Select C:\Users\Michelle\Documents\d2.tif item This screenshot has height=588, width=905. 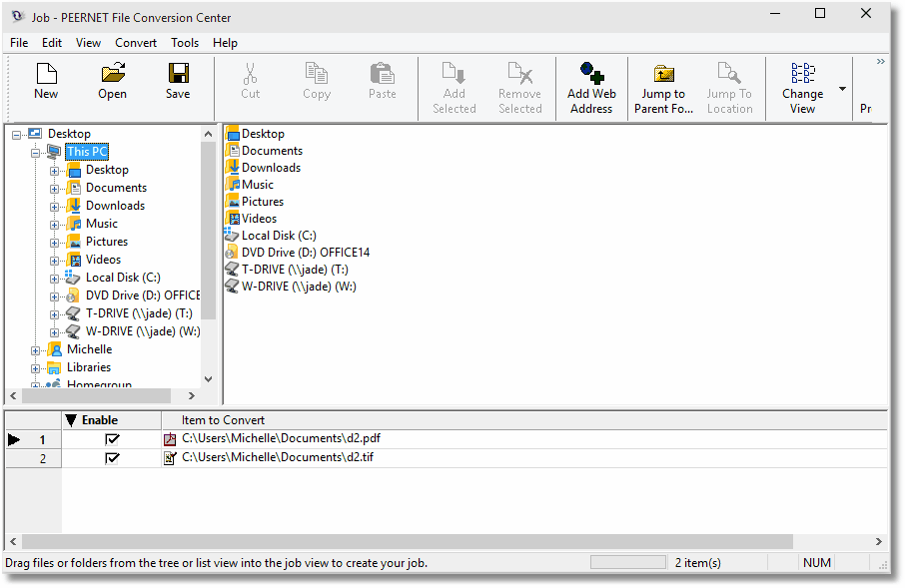pyautogui.click(x=278, y=457)
